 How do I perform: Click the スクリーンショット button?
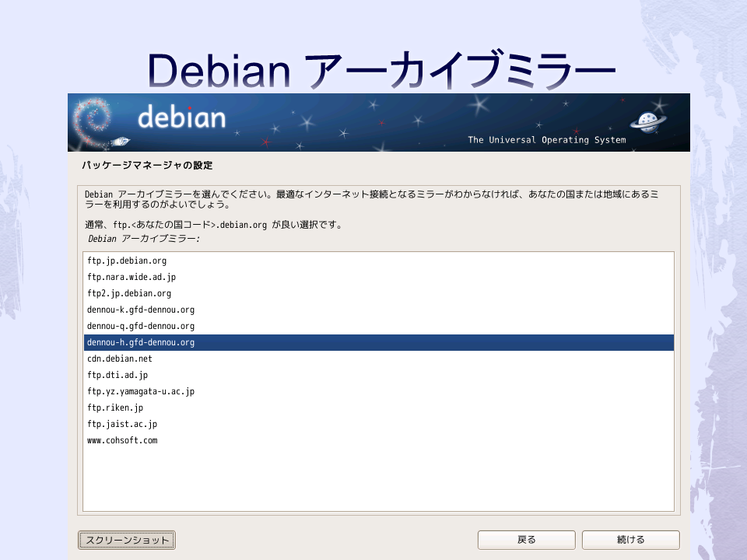tap(127, 540)
